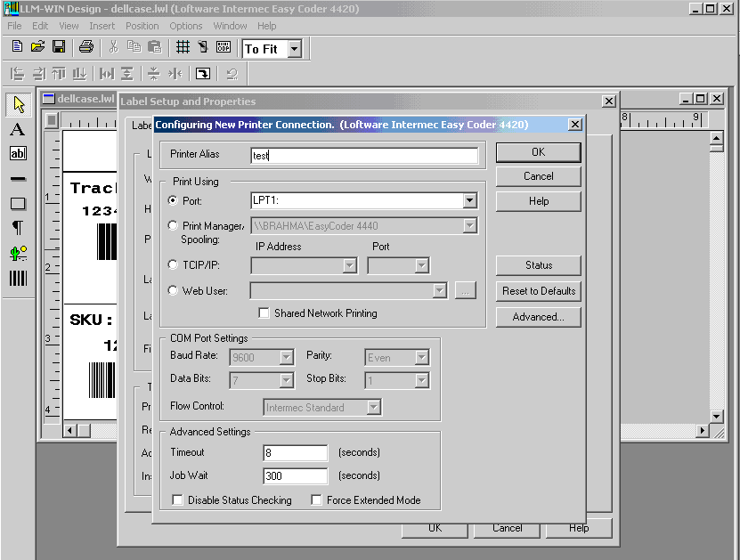Tick the Force Extended Mode checkbox
740x560 pixels.
pyautogui.click(x=316, y=500)
